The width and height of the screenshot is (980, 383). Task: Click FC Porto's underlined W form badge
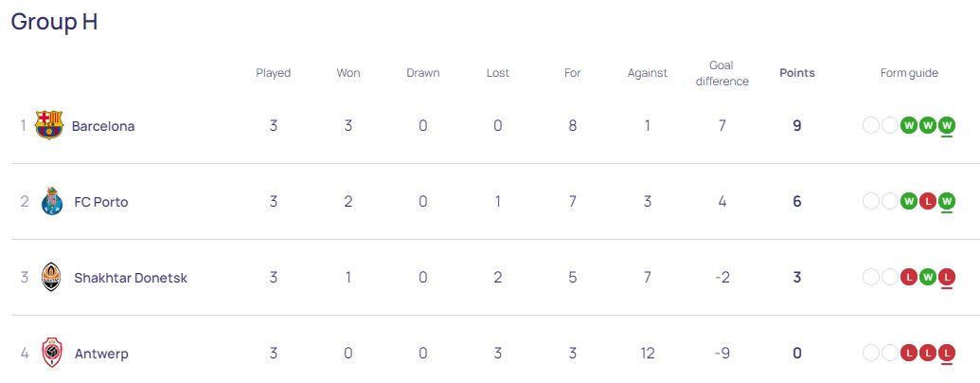947,202
